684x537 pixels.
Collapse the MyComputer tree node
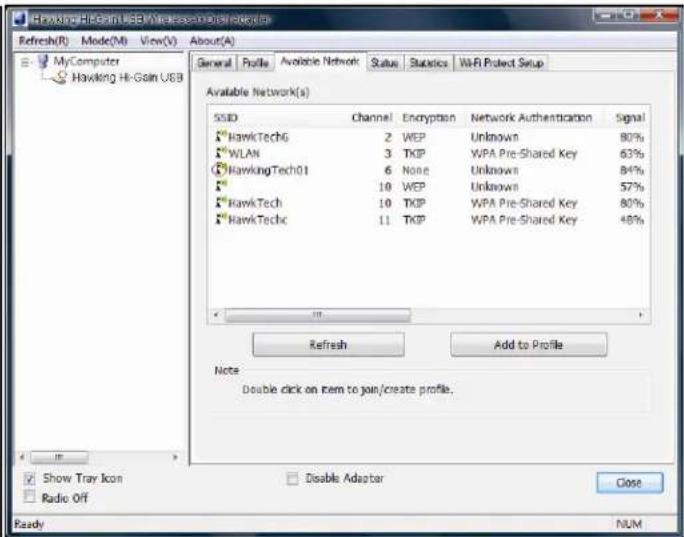(x=25, y=62)
